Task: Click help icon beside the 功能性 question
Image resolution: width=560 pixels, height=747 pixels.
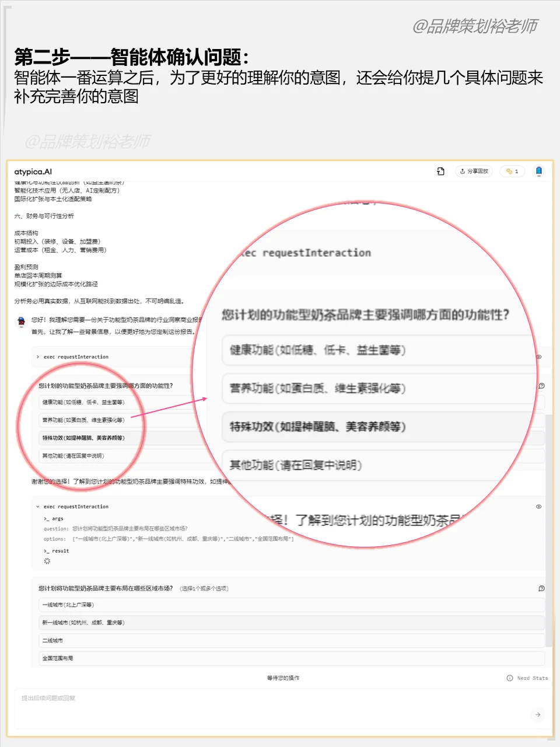Action: click(541, 386)
